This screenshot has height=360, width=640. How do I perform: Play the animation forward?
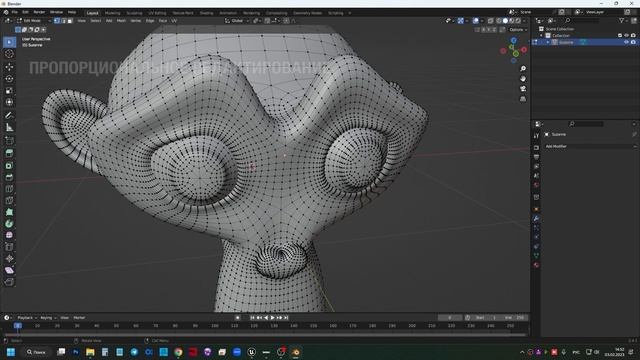(x=273, y=318)
